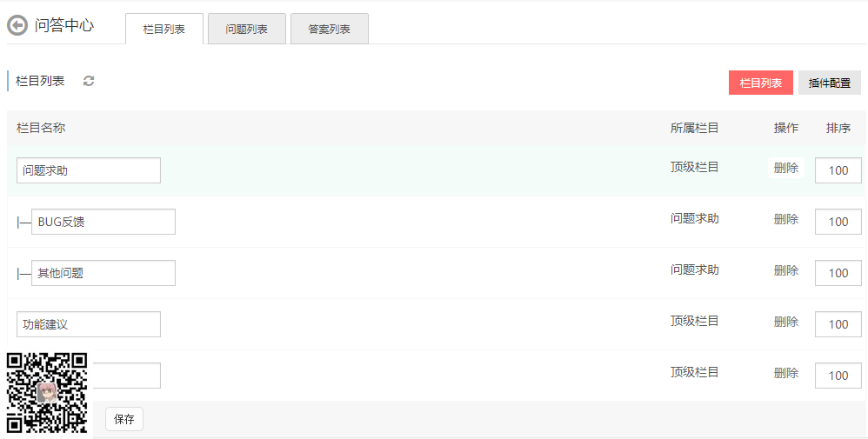Switch to the 问题列表 tab
This screenshot has height=439, width=868.
247,29
